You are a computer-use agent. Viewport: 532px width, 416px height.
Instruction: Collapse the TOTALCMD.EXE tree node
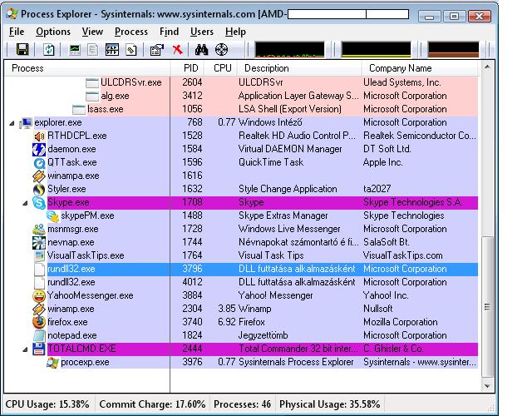(25, 349)
